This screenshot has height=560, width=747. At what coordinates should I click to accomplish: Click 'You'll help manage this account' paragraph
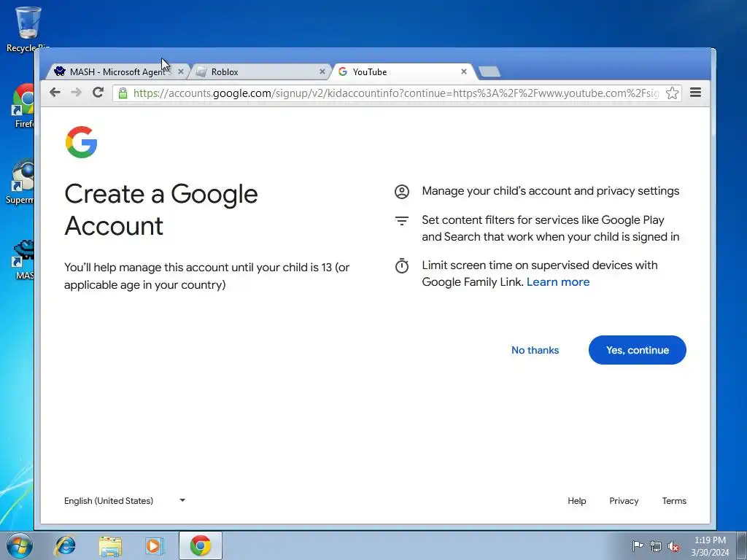click(206, 276)
